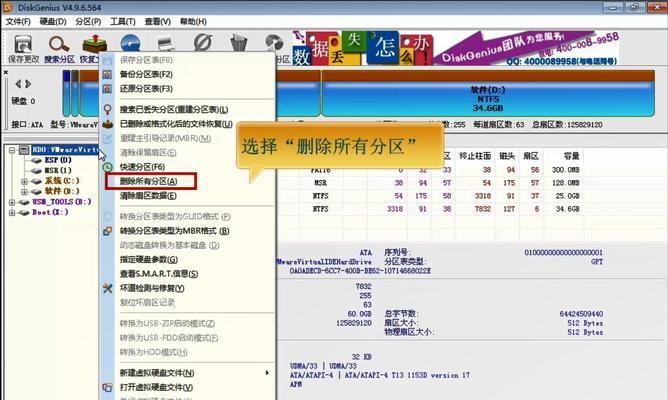
Task: Click the grey disc backup partition toolbar icon
Action: [274, 43]
